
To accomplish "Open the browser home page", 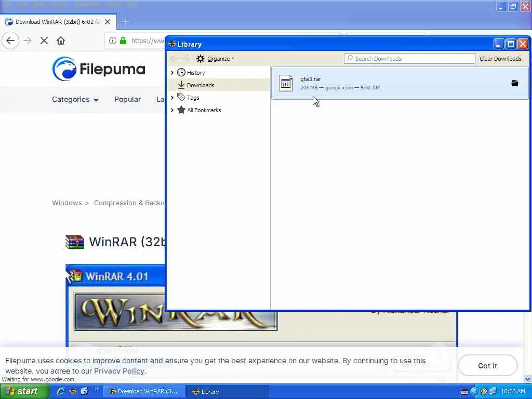I will click(x=61, y=41).
